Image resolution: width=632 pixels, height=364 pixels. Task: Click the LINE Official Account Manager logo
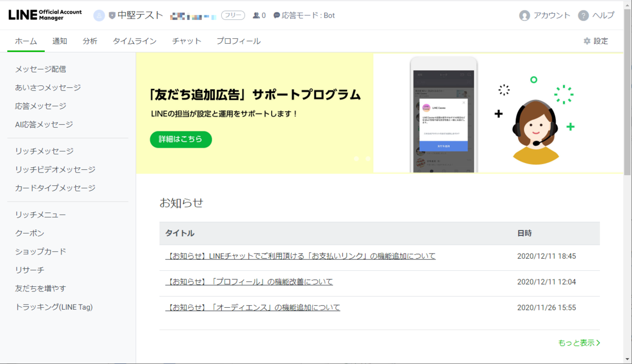click(45, 15)
